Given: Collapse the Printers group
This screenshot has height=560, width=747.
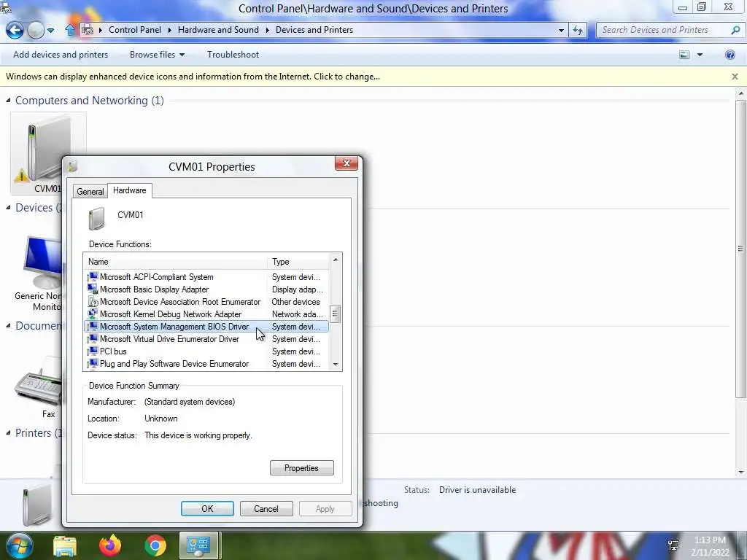Looking at the screenshot, I should click(8, 433).
